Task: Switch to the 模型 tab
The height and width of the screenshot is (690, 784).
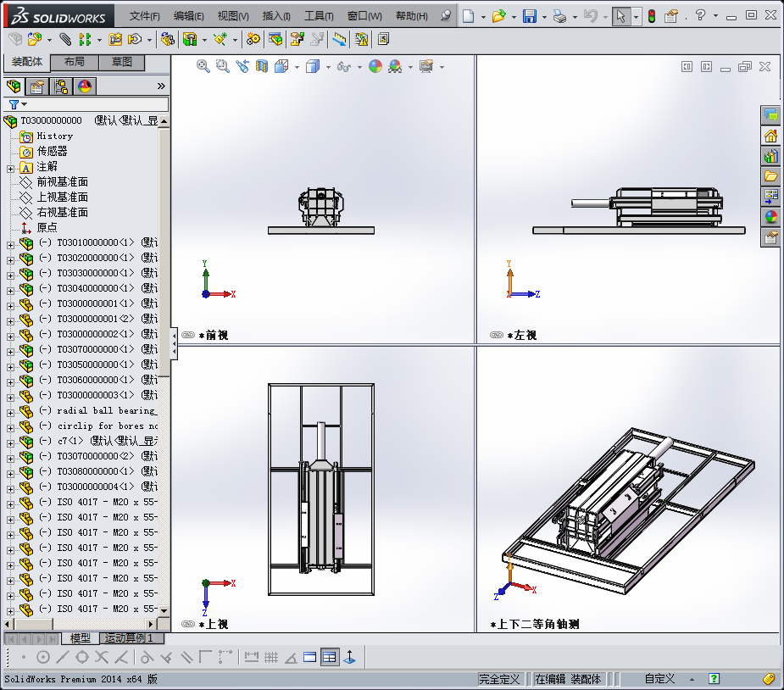Action: tap(80, 638)
